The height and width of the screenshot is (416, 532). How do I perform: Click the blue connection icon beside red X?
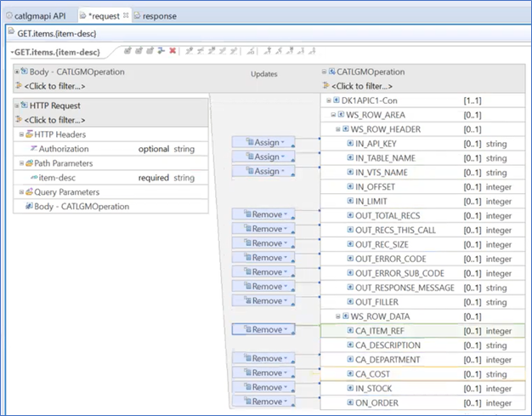(x=161, y=51)
